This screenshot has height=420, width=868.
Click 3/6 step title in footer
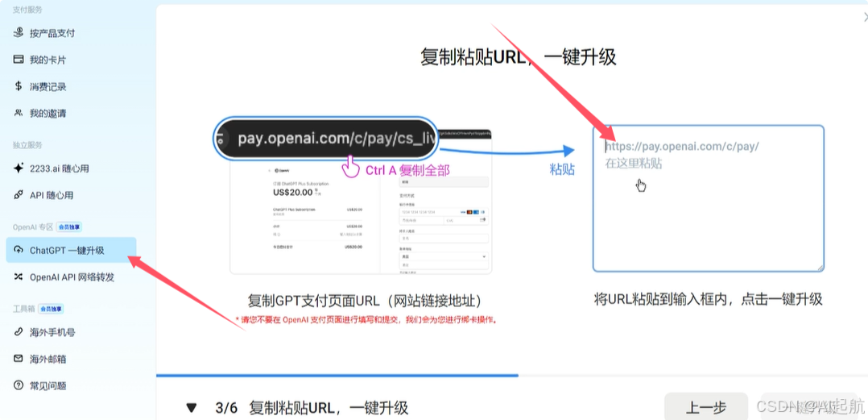[x=312, y=409]
